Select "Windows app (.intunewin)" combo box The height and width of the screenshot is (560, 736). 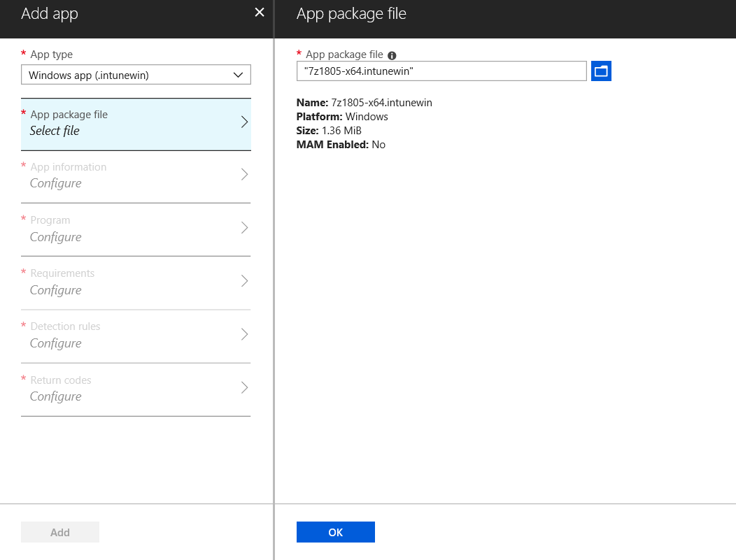coord(136,74)
